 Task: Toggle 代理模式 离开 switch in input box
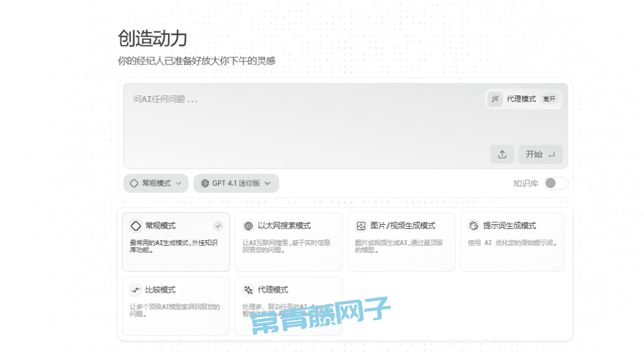click(523, 99)
